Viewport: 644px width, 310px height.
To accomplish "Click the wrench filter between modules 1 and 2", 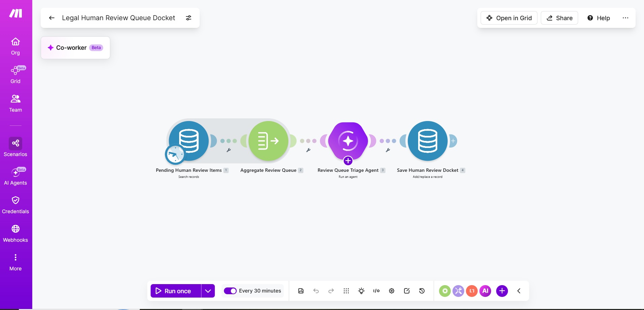I will tap(229, 150).
